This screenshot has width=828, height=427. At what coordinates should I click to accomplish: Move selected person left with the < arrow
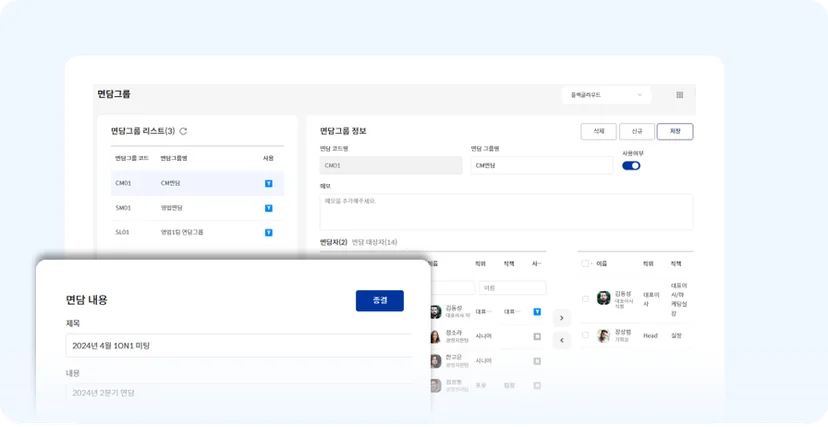pos(561,340)
